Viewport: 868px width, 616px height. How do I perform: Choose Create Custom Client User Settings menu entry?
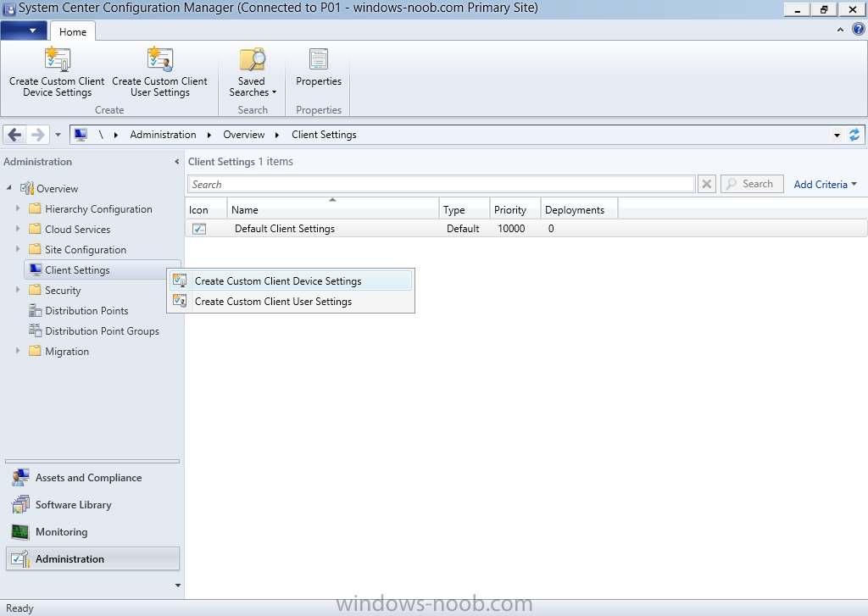291,301
